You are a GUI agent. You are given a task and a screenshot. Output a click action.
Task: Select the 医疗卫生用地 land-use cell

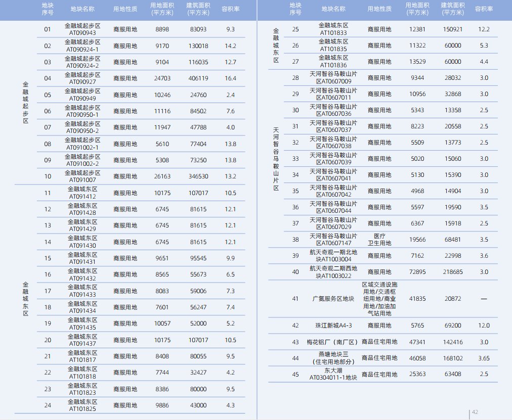pyautogui.click(x=379, y=240)
